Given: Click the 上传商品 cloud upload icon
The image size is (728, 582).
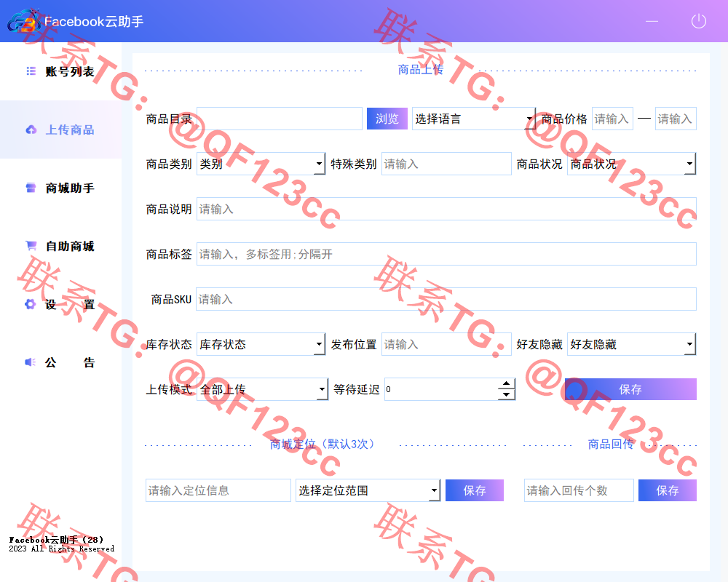Looking at the screenshot, I should pyautogui.click(x=31, y=129).
